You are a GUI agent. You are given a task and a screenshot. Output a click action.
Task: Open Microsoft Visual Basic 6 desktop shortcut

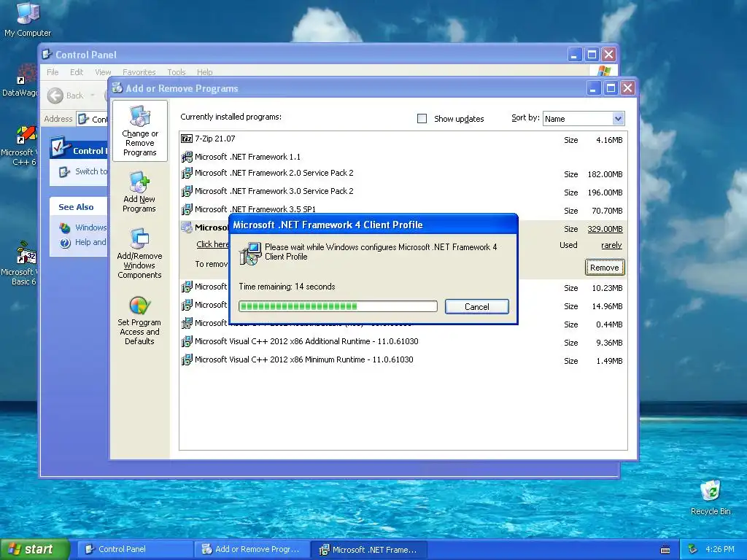click(19, 263)
